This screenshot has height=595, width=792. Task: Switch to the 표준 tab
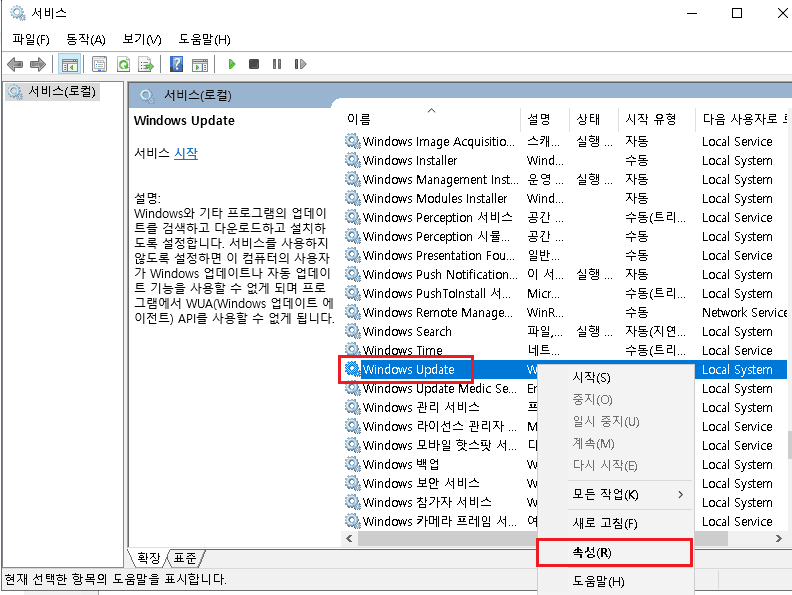[184, 558]
